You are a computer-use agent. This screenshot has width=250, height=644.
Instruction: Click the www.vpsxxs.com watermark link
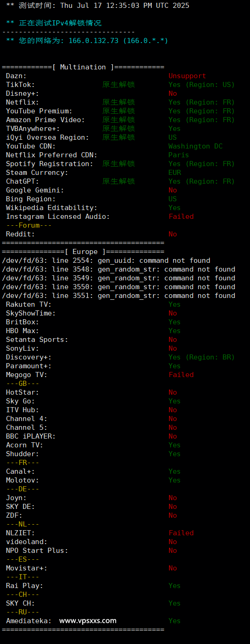(x=88, y=621)
